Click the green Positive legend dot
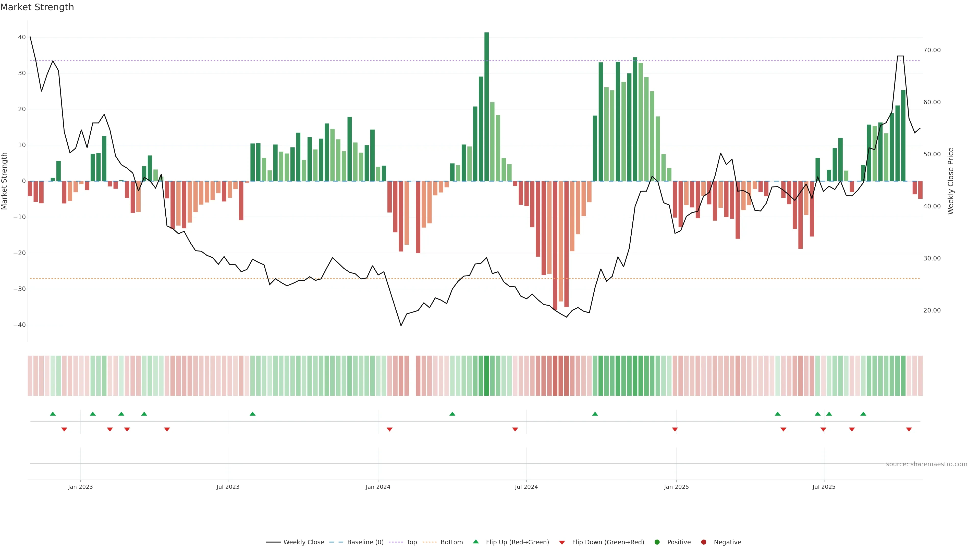 [x=657, y=542]
